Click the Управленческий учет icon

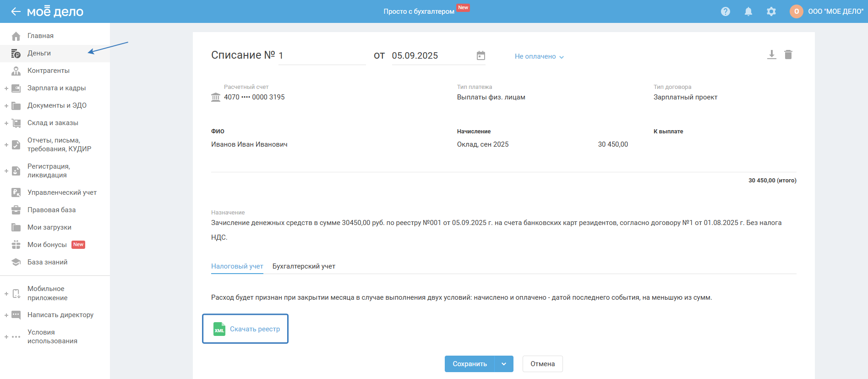coord(16,192)
